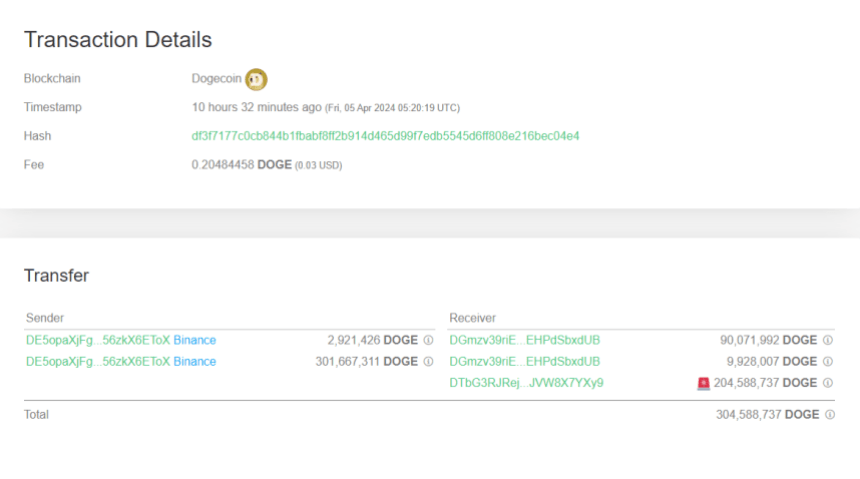Click info icon beside 90,071,992 DOGE
The width and height of the screenshot is (860, 479).
(x=827, y=340)
